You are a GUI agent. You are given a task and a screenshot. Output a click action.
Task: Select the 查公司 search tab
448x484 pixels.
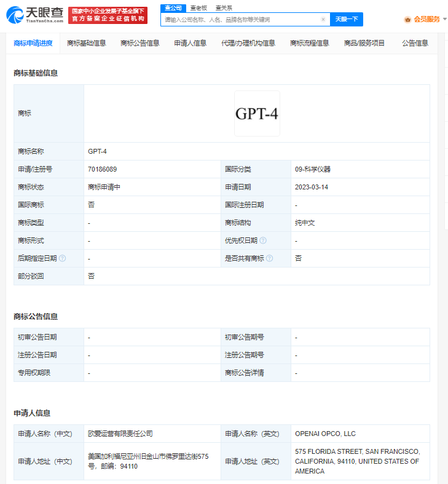tap(173, 8)
